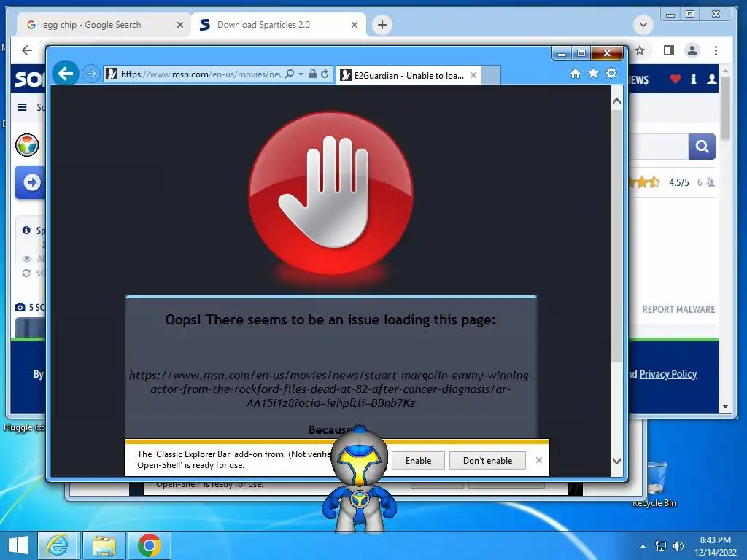This screenshot has height=560, width=747.
Task: Open Chrome three-dot menu
Action: [x=716, y=50]
